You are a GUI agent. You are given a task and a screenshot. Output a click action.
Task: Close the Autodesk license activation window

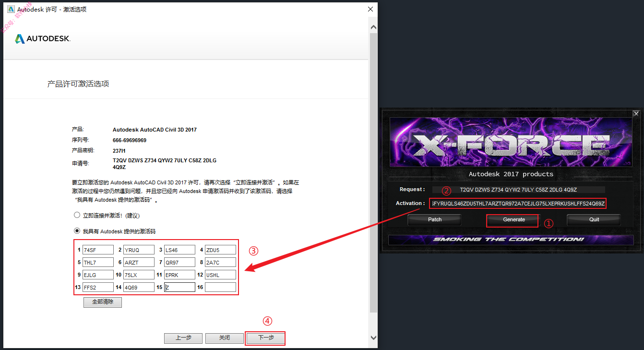tap(370, 9)
